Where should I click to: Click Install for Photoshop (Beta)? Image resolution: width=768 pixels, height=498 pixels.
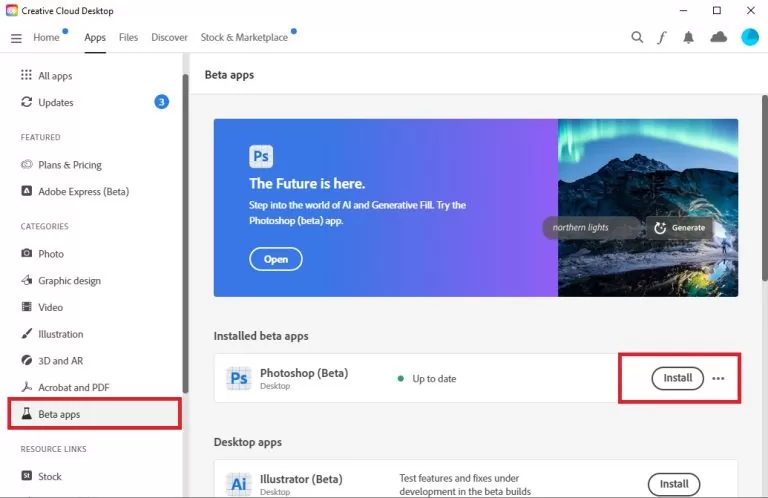677,378
